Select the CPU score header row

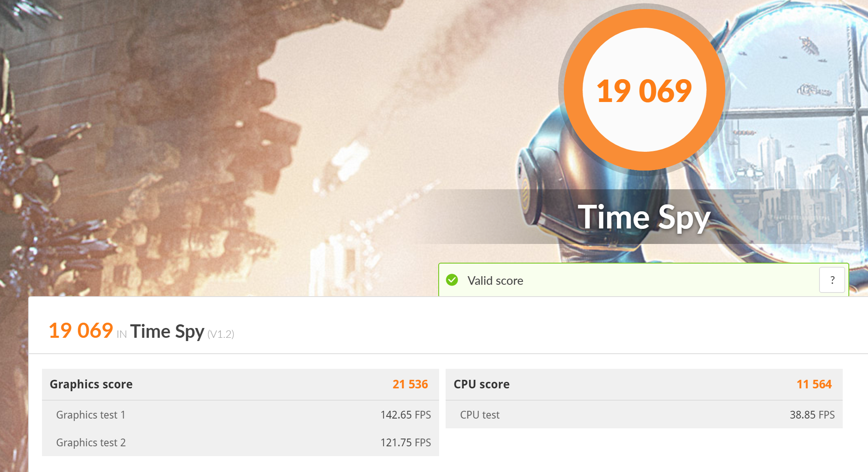click(644, 384)
